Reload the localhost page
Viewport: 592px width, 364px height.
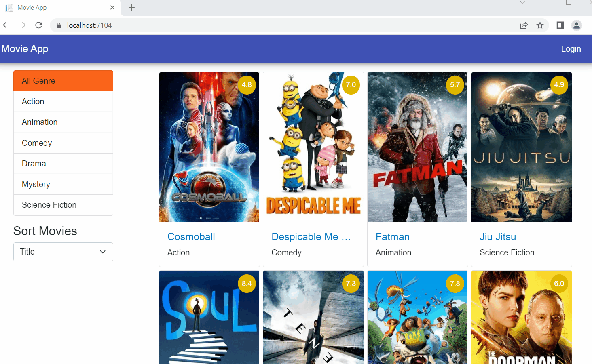pos(39,25)
